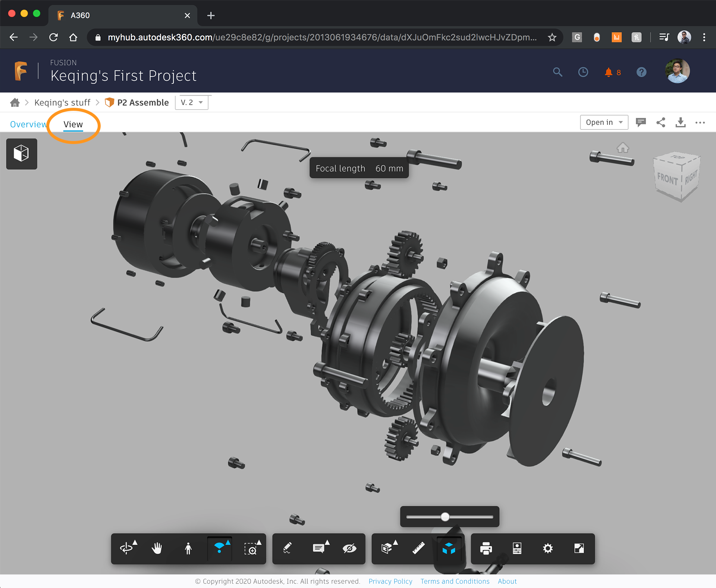
Task: Select the View tab
Action: (x=73, y=124)
